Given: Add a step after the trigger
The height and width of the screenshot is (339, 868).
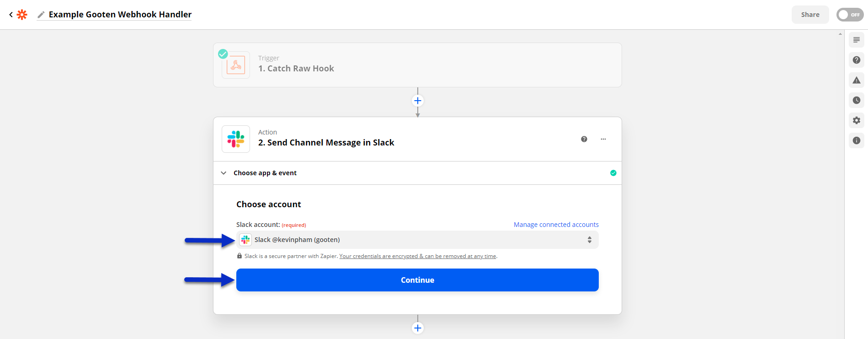Looking at the screenshot, I should 418,101.
